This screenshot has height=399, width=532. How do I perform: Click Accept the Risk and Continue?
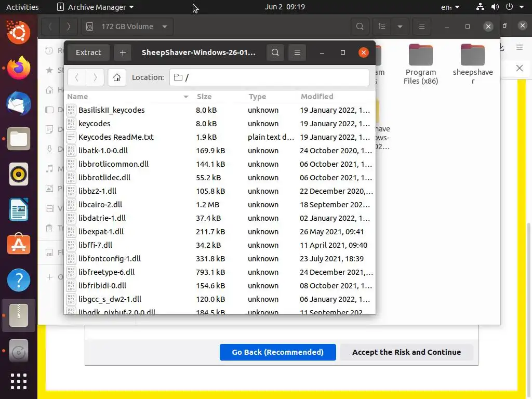point(406,352)
